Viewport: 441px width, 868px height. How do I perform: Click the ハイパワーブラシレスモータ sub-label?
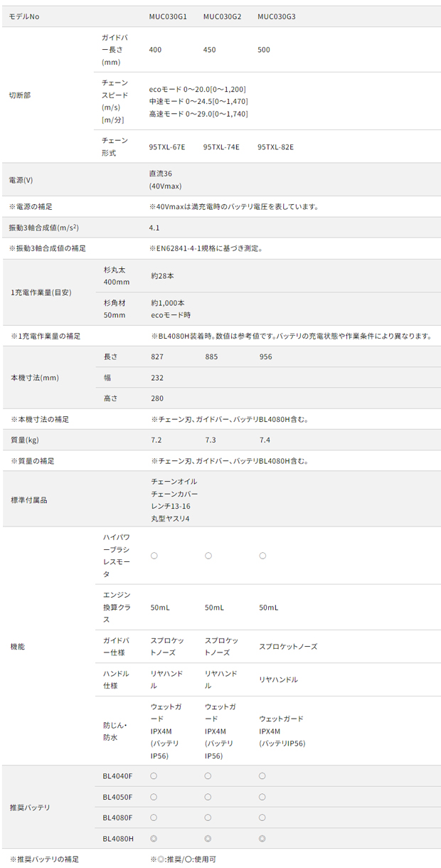[117, 556]
